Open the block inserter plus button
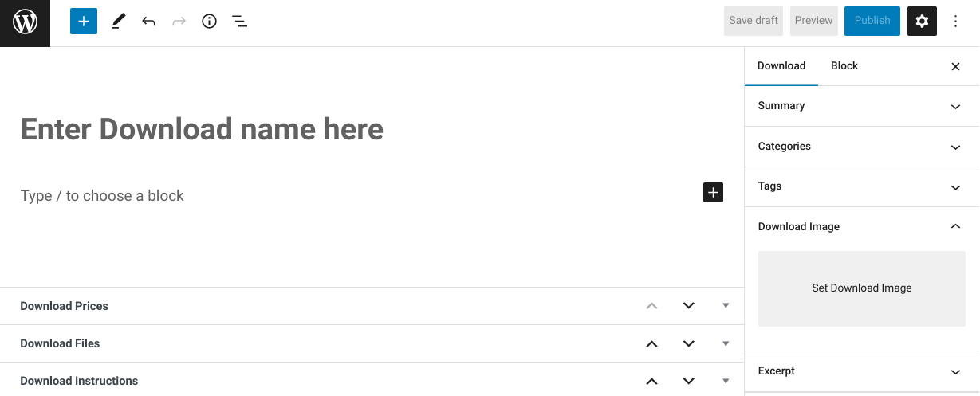This screenshot has height=396, width=980. click(84, 22)
